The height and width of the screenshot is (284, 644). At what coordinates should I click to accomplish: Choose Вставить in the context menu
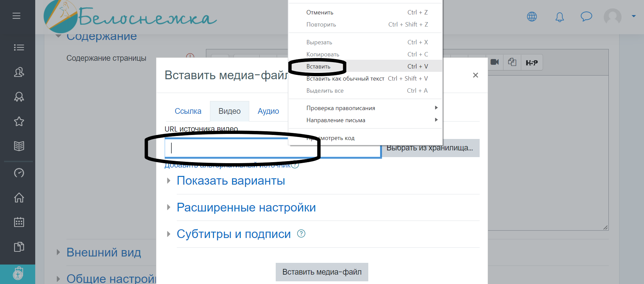pos(318,66)
